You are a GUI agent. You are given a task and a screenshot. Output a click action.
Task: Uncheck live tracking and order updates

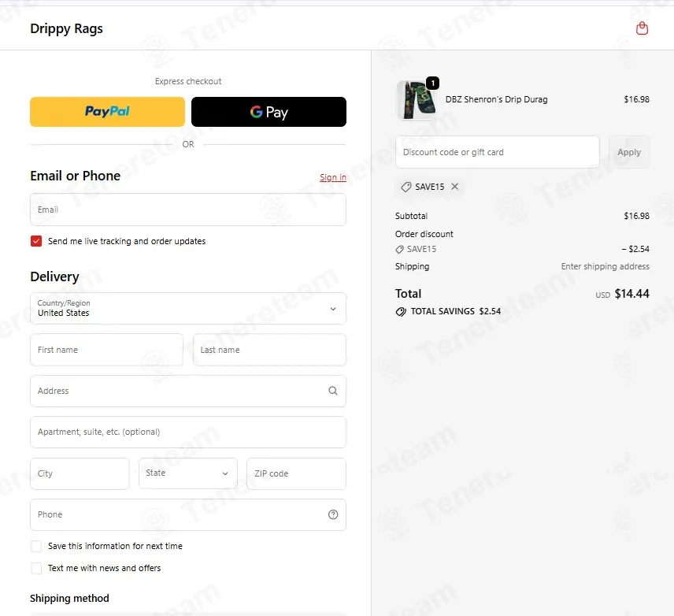pyautogui.click(x=36, y=241)
